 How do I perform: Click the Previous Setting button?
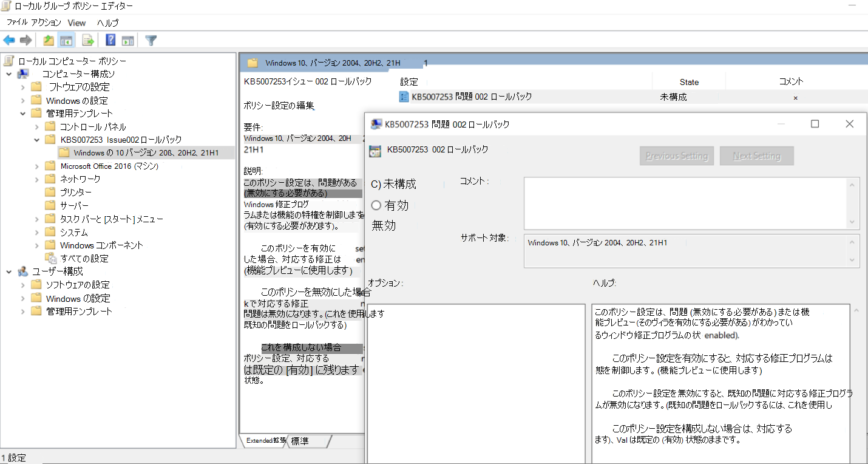[677, 156]
